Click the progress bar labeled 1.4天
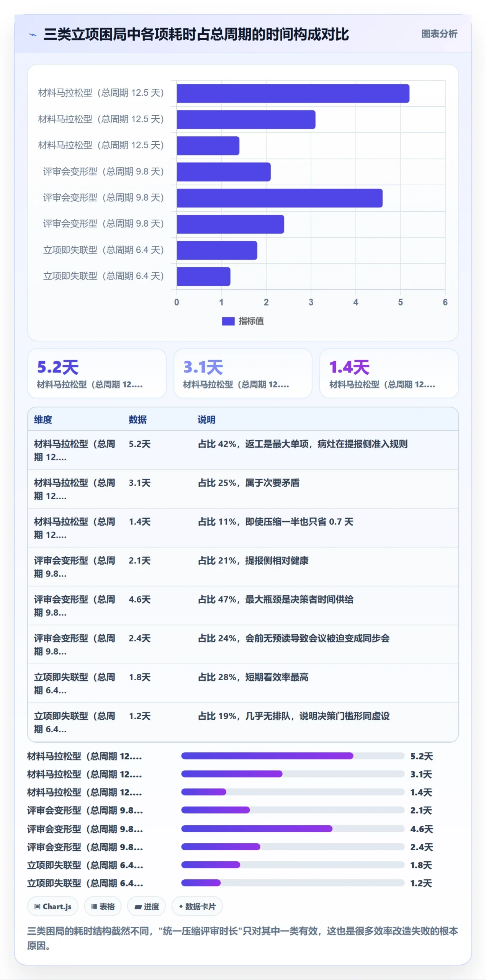Screen dimensions: 486x980 pos(293,792)
